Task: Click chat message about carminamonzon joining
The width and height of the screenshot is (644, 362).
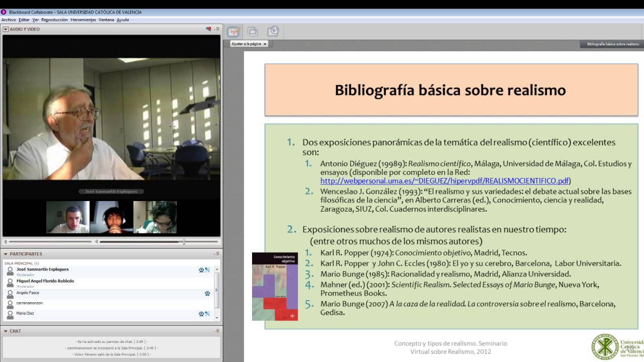Action: click(111, 348)
